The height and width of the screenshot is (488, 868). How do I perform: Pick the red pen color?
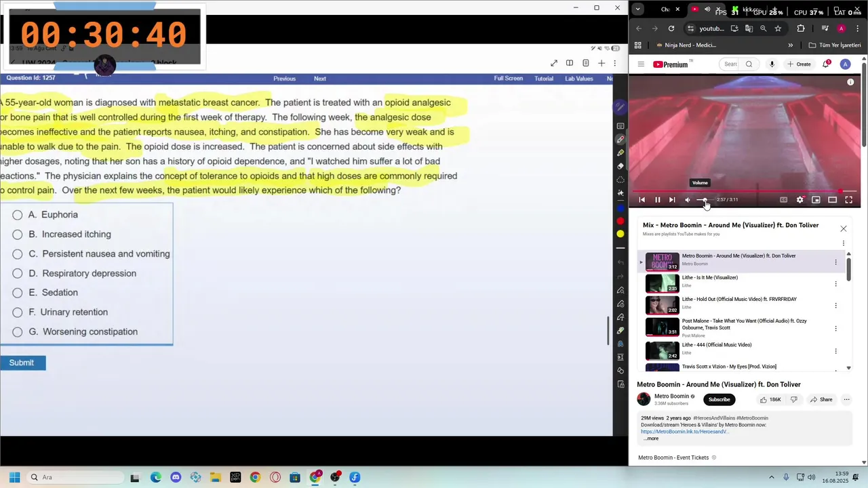pos(620,221)
